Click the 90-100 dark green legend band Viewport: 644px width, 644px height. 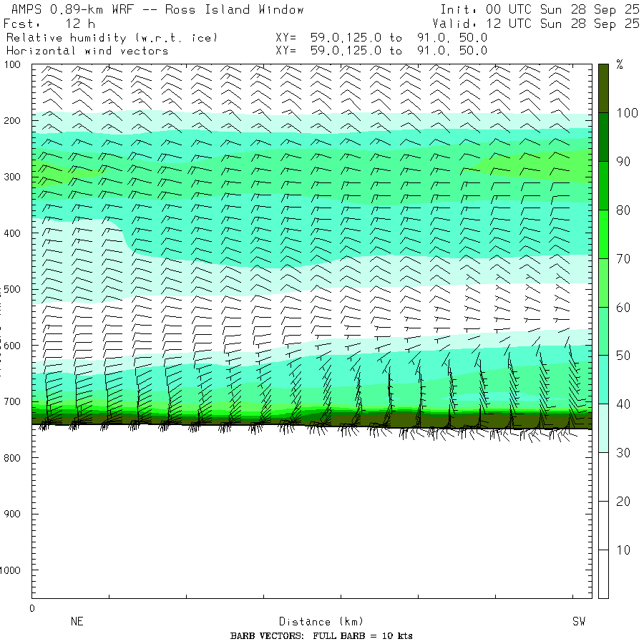point(603,137)
